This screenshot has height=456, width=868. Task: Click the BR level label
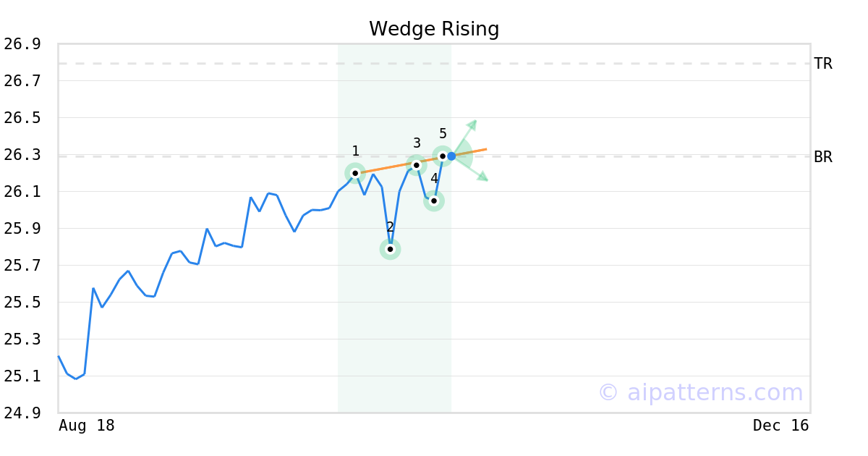[823, 156]
